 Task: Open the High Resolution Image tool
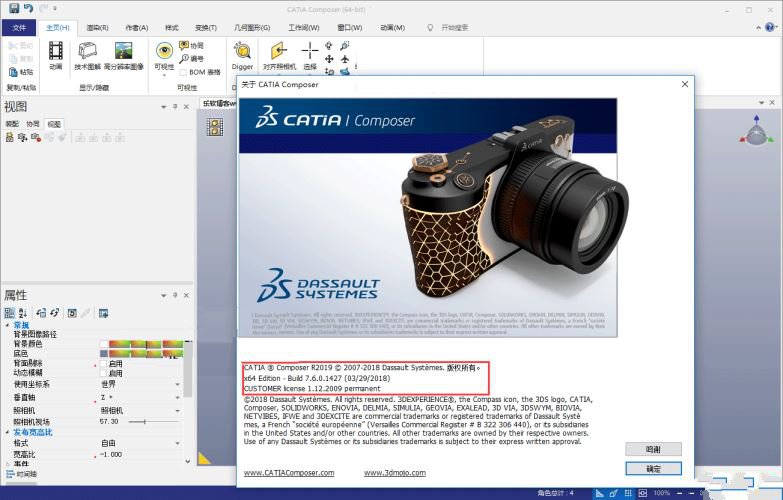pyautogui.click(x=123, y=50)
